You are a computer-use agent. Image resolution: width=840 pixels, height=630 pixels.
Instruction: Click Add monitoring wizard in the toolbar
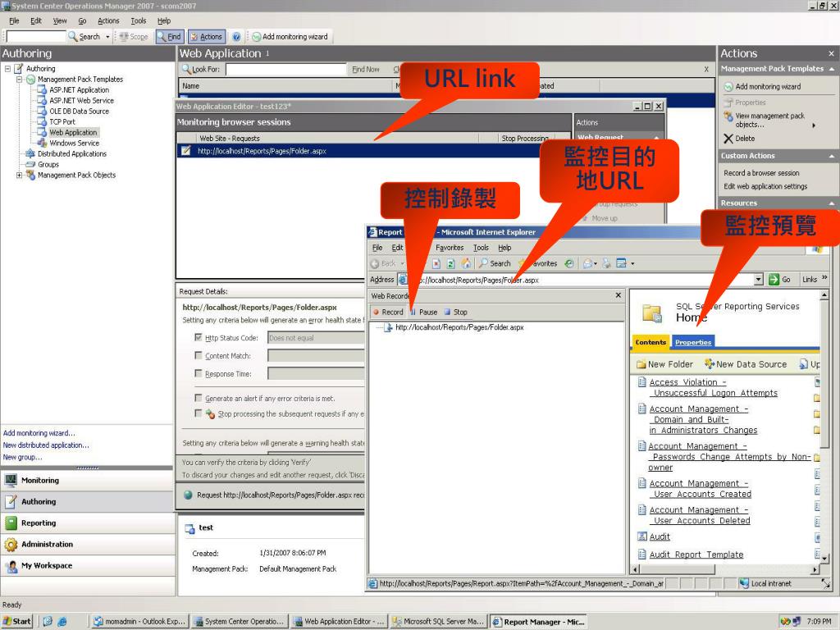(290, 36)
